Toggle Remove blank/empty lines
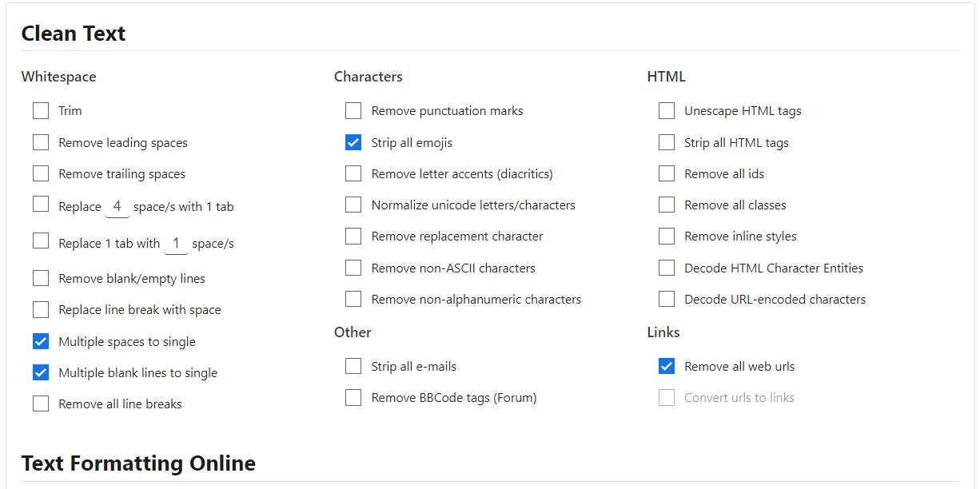This screenshot has height=489, width=980. pyautogui.click(x=41, y=278)
